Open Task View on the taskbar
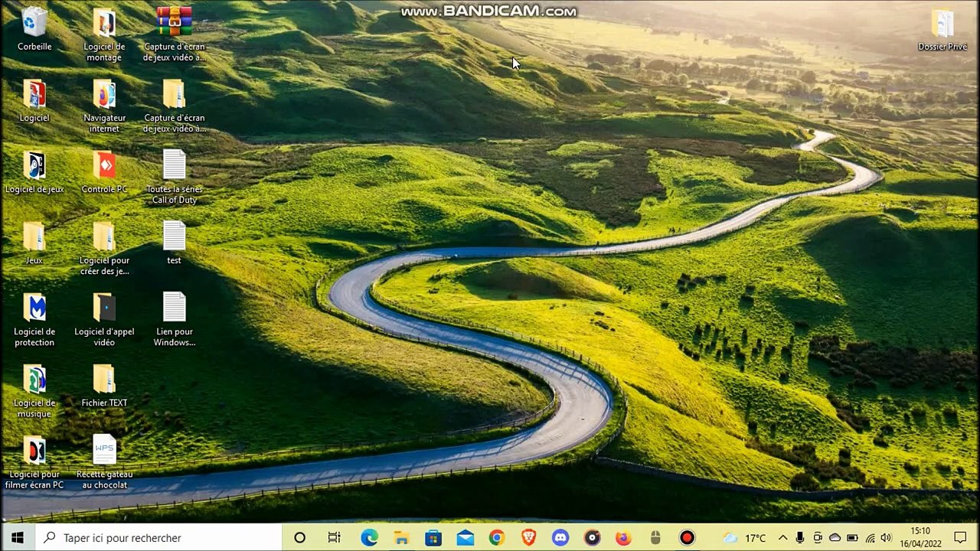 (x=335, y=538)
